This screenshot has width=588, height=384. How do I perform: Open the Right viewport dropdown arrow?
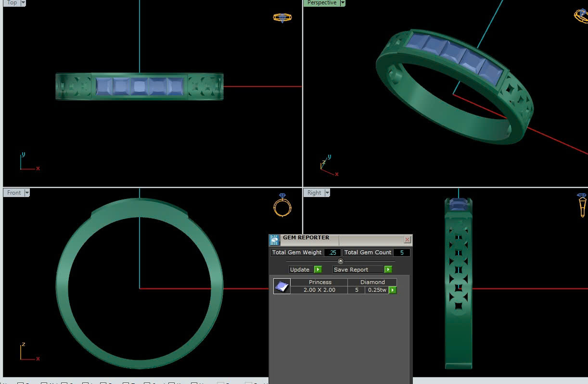(x=327, y=193)
